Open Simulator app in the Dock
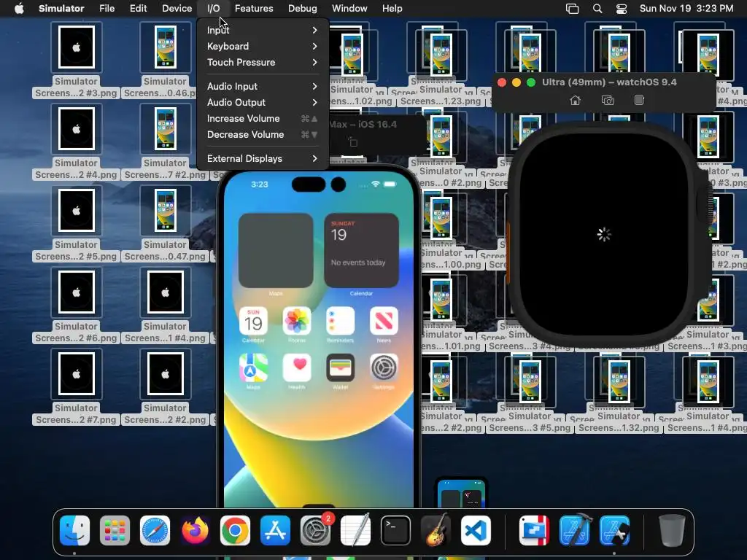This screenshot has width=747, height=560. pyautogui.click(x=614, y=531)
